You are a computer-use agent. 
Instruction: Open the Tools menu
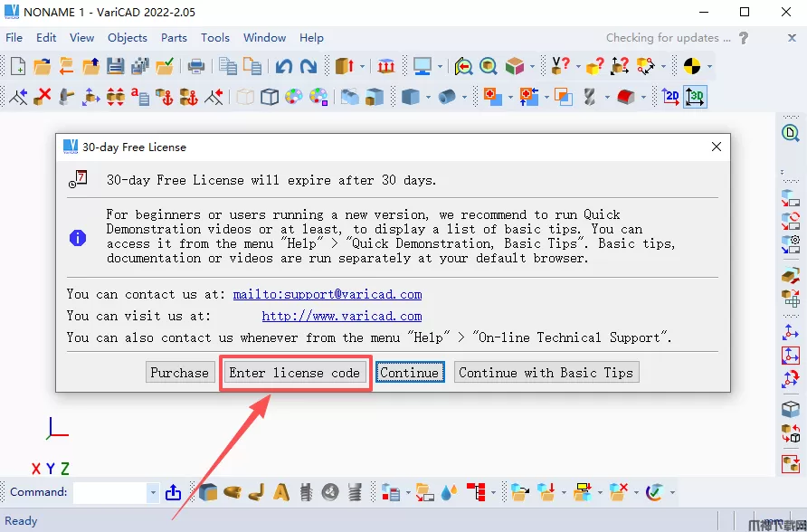point(215,38)
